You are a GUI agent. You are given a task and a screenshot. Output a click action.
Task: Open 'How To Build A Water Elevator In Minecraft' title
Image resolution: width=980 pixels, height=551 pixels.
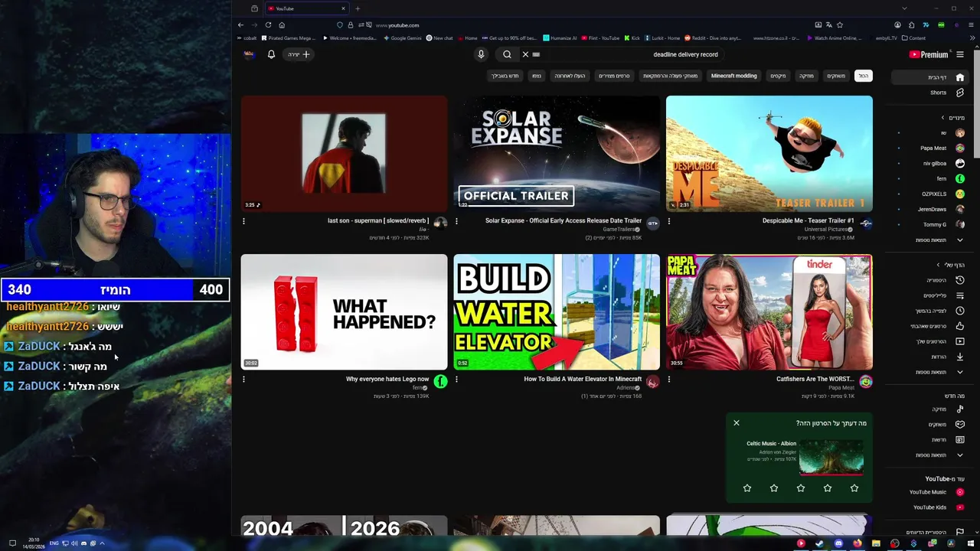click(x=583, y=379)
